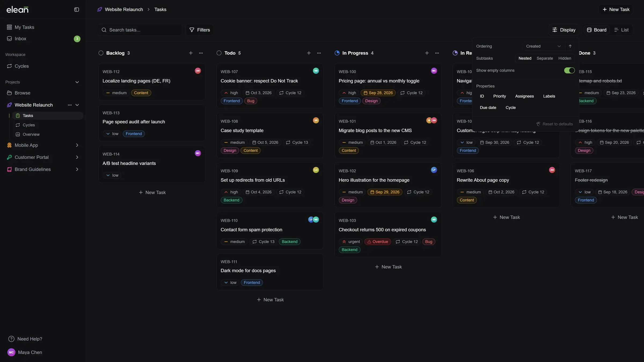This screenshot has width=644, height=362.
Task: Open urgent priority on WEB-103
Action: [x=351, y=242]
